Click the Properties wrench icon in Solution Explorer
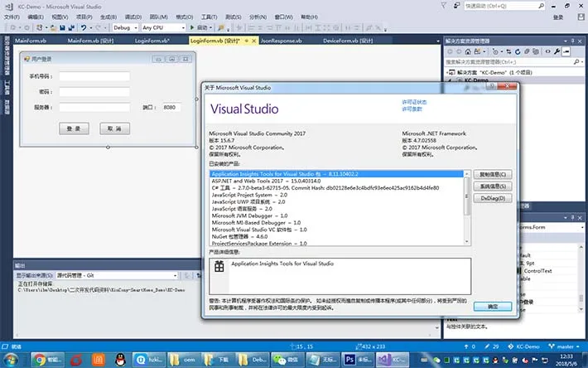Screen dimensions: 588x368 pyautogui.click(x=557, y=51)
